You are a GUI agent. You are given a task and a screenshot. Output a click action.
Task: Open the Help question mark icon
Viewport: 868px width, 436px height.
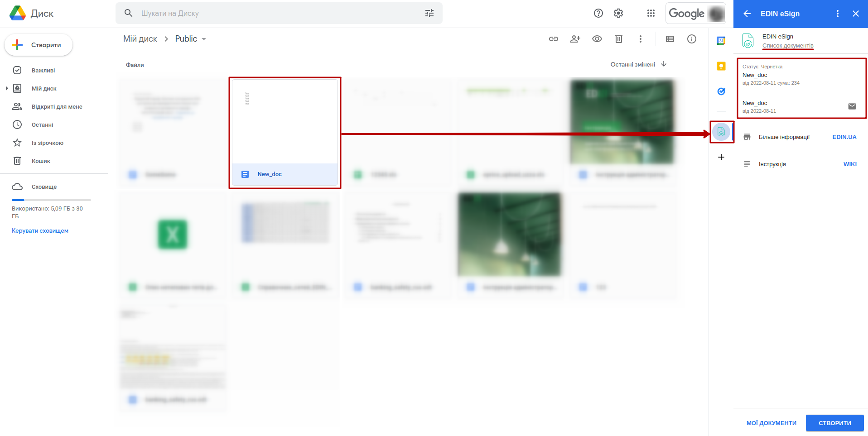(x=598, y=13)
